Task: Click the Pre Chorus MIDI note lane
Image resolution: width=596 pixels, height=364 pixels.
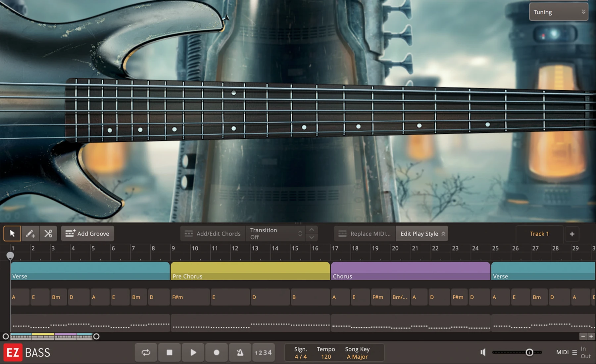Action: tap(250, 323)
